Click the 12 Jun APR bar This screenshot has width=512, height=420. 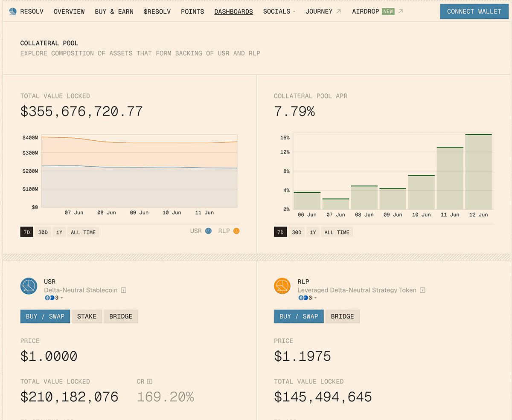(479, 172)
